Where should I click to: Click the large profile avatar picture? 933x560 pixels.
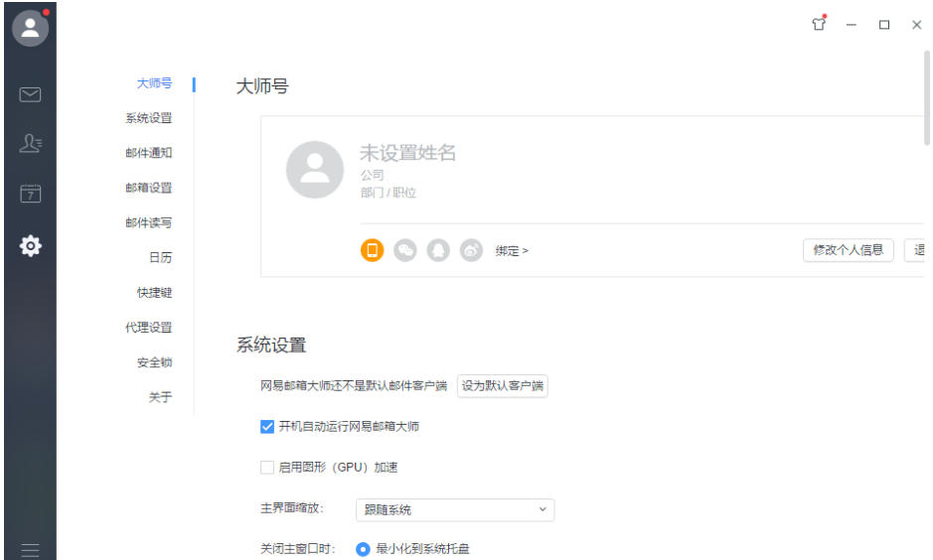coord(315,170)
